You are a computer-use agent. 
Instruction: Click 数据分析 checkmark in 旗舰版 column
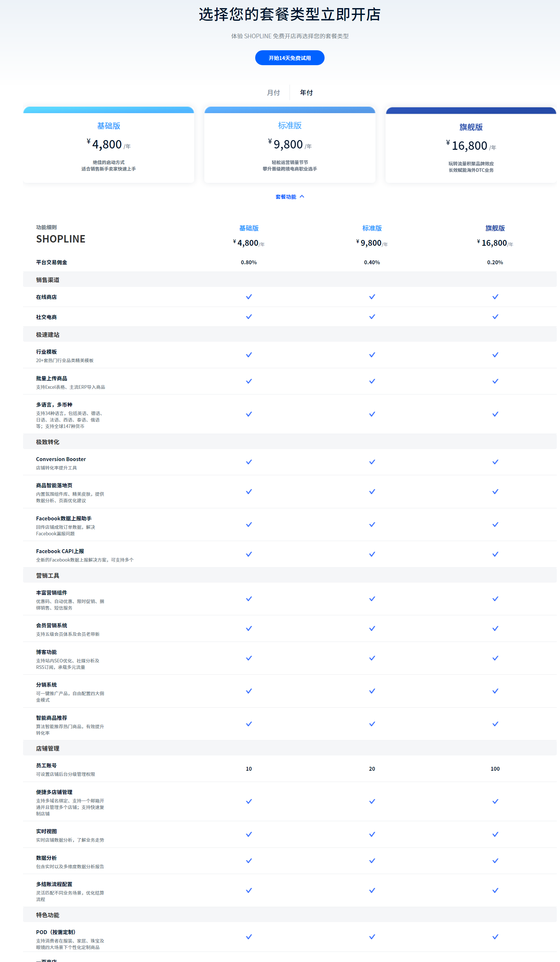495,861
